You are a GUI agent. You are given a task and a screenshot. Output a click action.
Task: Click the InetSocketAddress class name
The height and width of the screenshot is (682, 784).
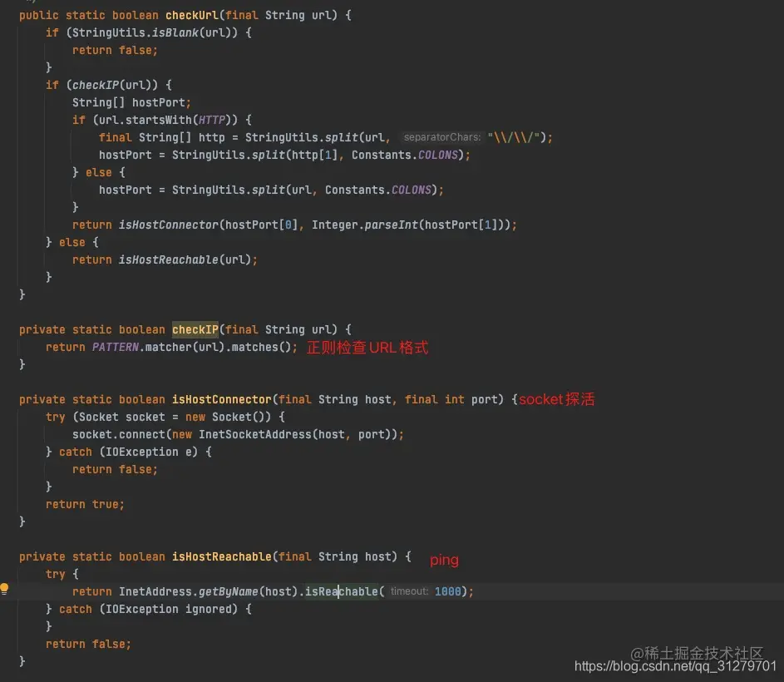[x=255, y=434]
